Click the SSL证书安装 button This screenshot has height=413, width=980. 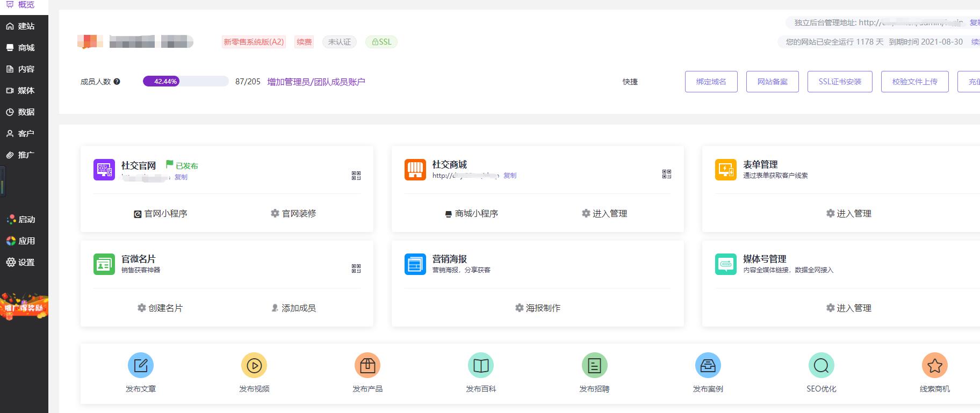point(839,82)
